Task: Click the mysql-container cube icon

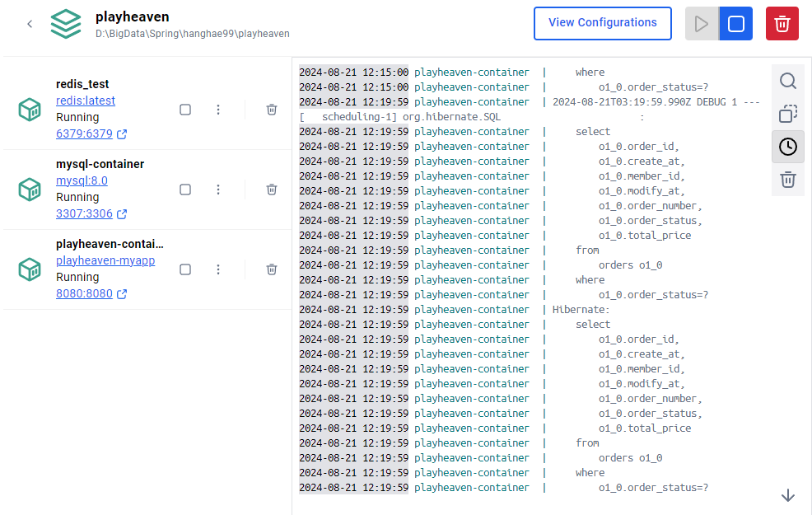Action: 30,190
